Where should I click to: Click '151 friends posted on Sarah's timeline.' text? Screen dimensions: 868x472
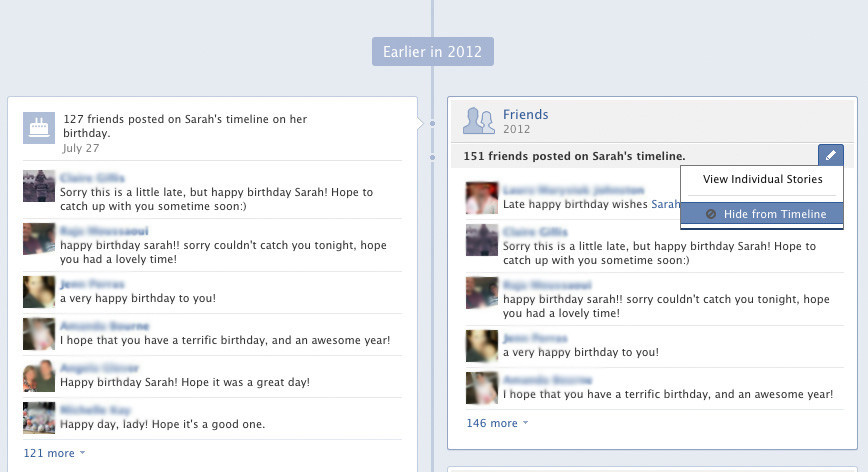[575, 156]
